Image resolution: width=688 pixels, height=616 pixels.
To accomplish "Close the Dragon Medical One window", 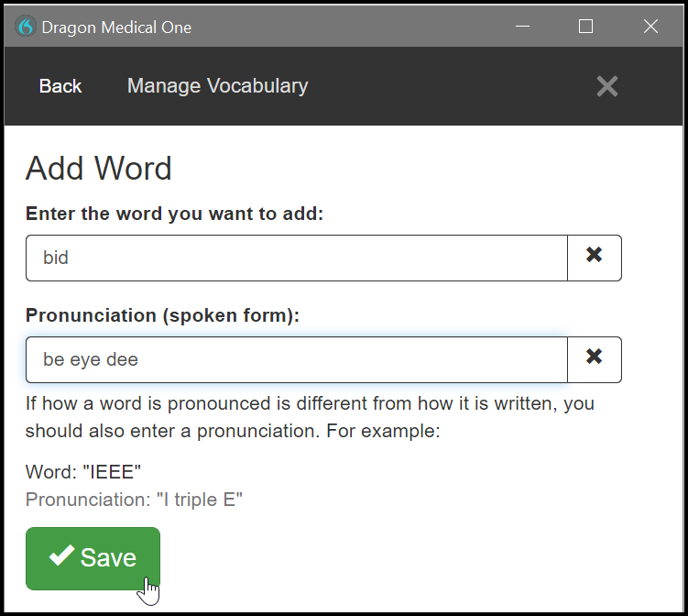I will (650, 27).
